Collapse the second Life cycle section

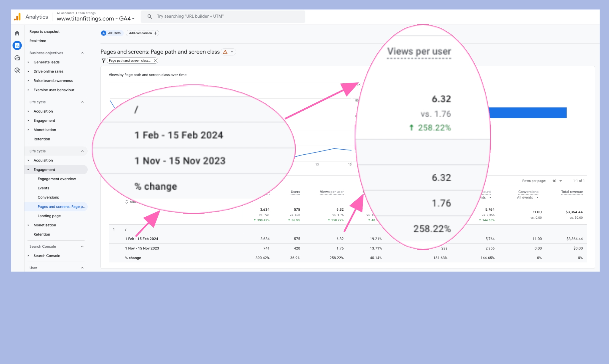click(82, 151)
